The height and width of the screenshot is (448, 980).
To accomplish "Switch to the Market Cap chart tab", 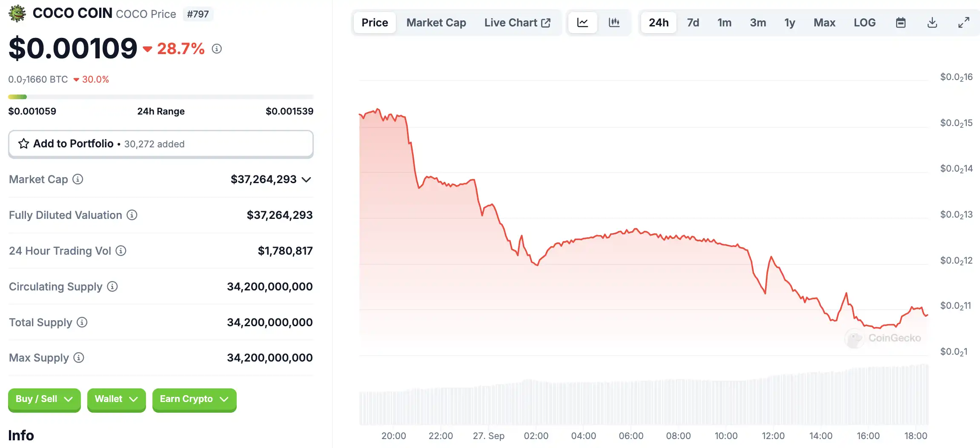I will [436, 23].
